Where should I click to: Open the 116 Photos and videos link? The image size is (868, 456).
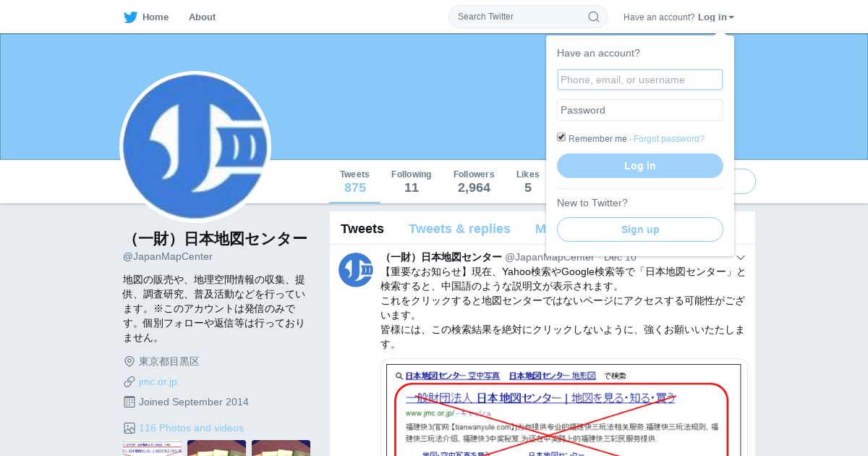point(191,428)
